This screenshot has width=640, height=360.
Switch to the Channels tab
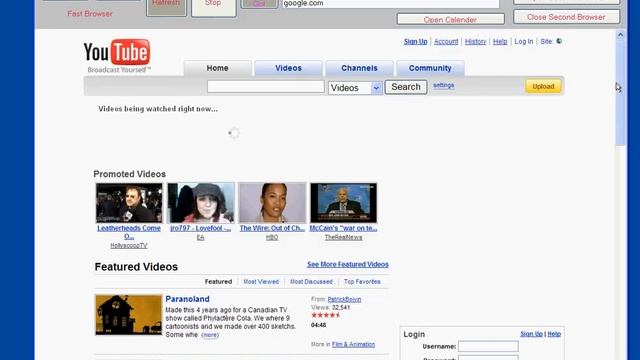[x=359, y=68]
